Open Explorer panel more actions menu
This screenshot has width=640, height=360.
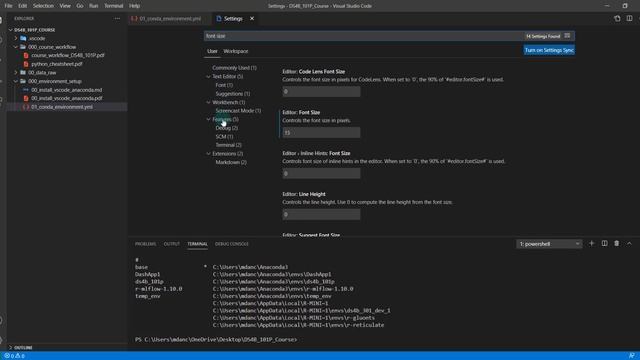click(117, 18)
